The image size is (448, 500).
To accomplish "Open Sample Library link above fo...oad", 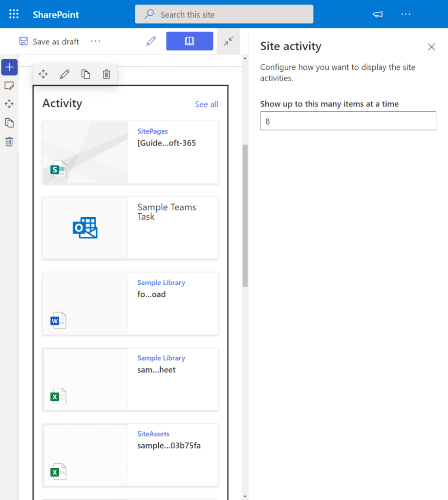I will (161, 283).
